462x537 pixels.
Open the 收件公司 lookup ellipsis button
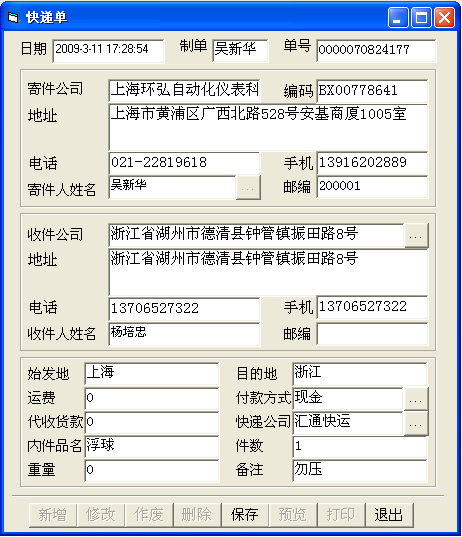[x=416, y=235]
